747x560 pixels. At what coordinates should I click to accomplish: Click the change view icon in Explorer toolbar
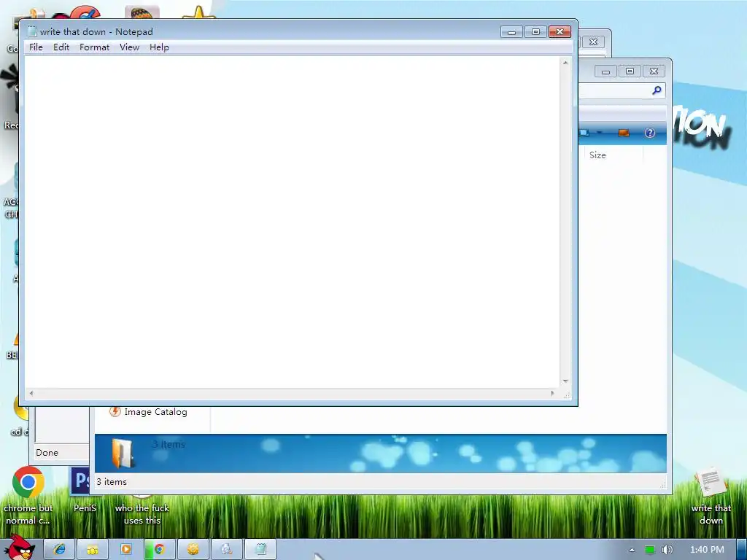(584, 133)
